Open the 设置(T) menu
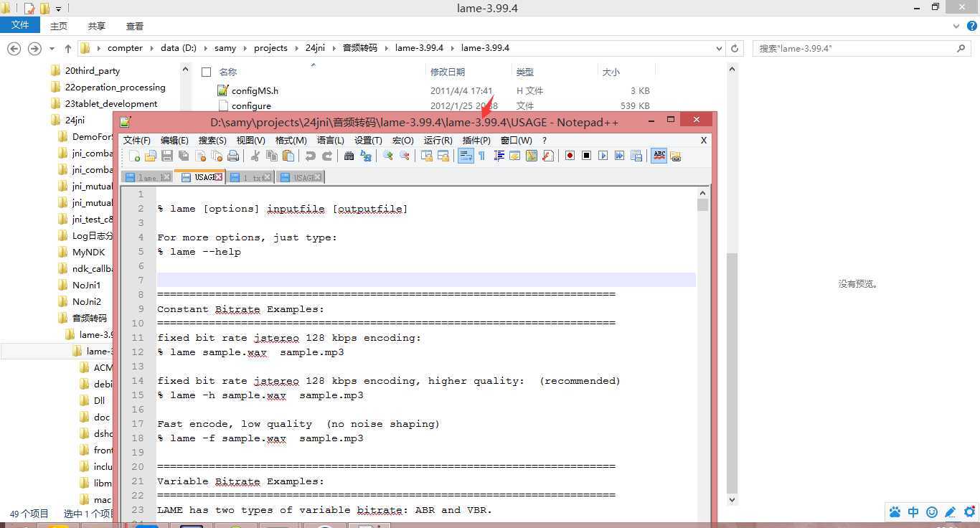The height and width of the screenshot is (528, 980). point(368,140)
